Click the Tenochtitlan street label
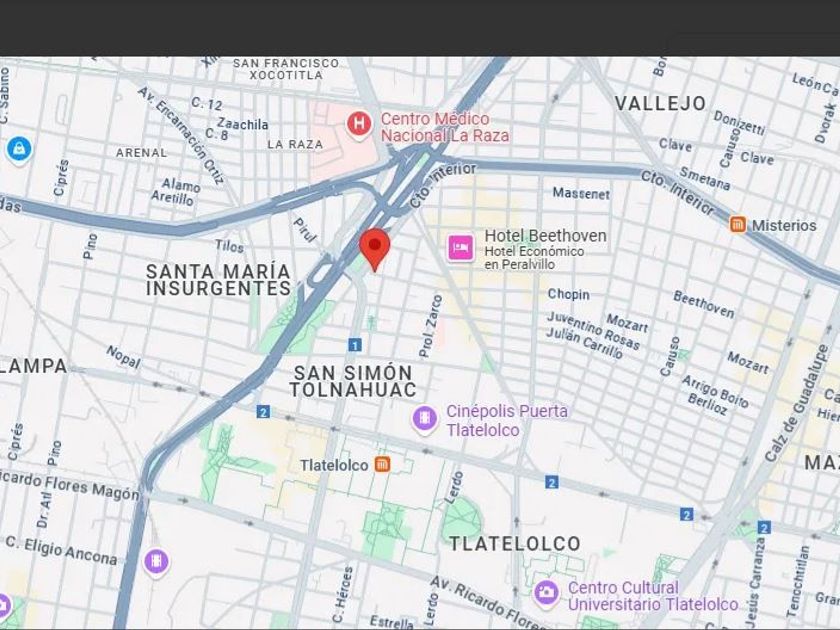This screenshot has width=840, height=630. 797,581
